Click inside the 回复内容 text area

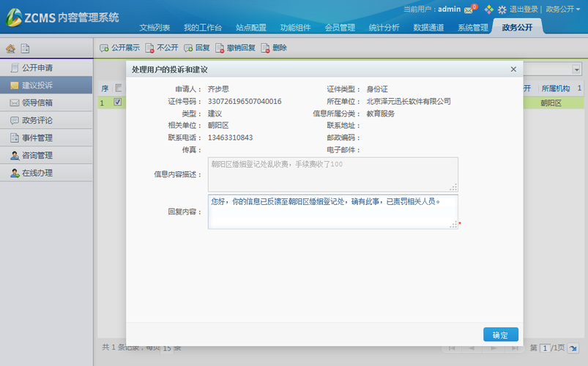pos(332,212)
